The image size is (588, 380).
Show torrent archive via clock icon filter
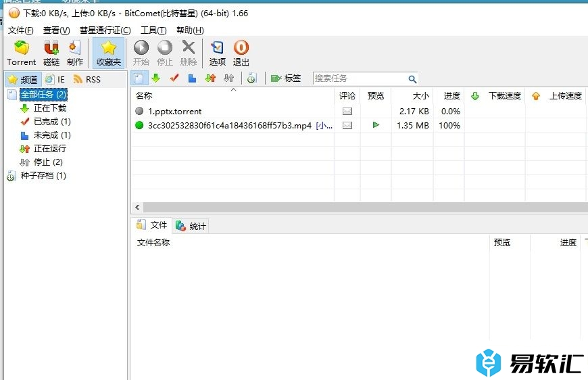click(x=251, y=78)
